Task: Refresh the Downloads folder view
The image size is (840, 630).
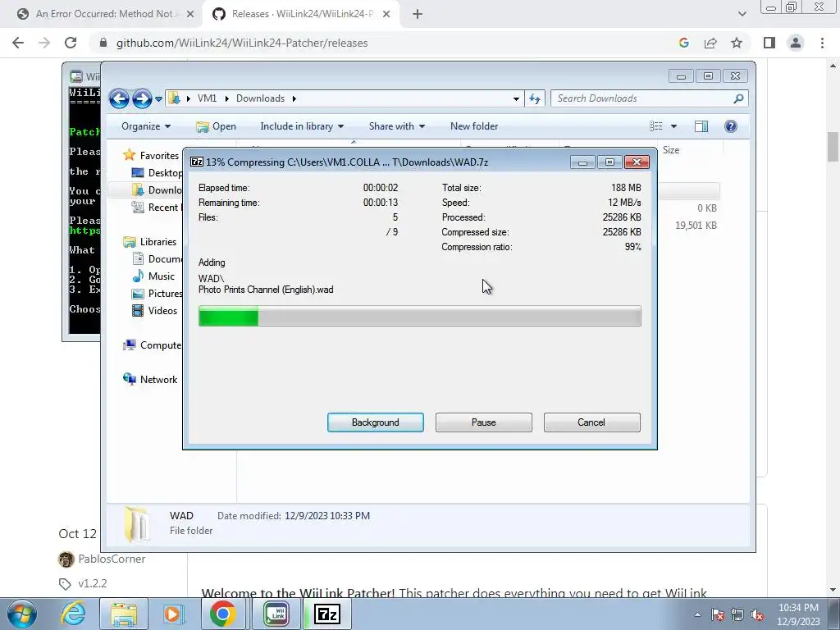Action: pyautogui.click(x=535, y=98)
